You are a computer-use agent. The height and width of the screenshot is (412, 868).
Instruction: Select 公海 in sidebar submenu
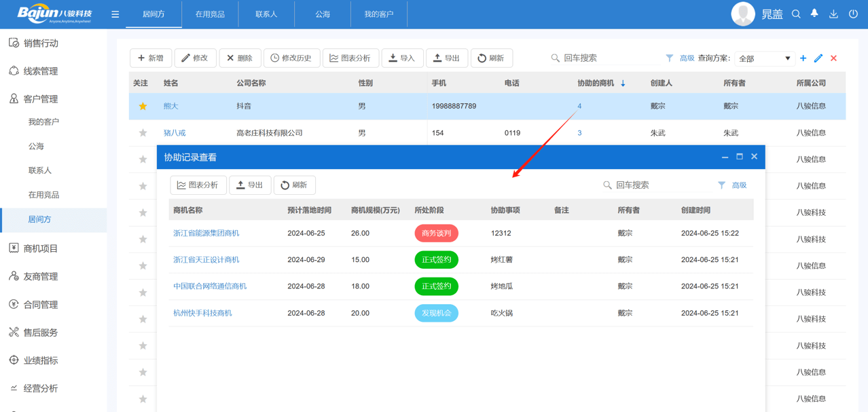click(x=36, y=147)
